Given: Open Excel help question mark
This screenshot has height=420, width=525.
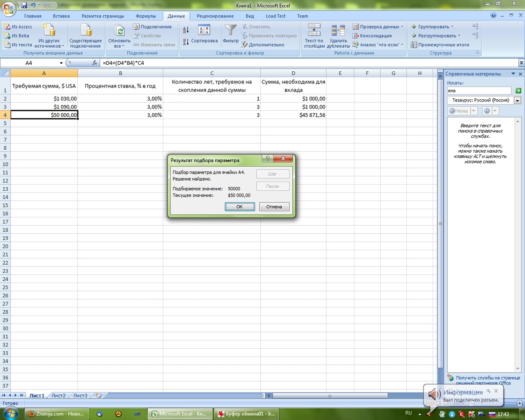Looking at the screenshot, I should point(493,16).
